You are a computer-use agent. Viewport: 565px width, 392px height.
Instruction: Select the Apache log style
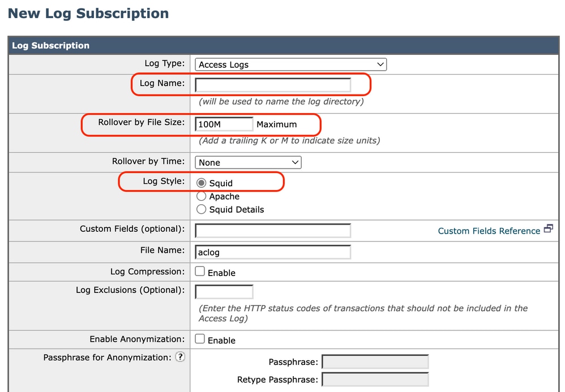201,196
